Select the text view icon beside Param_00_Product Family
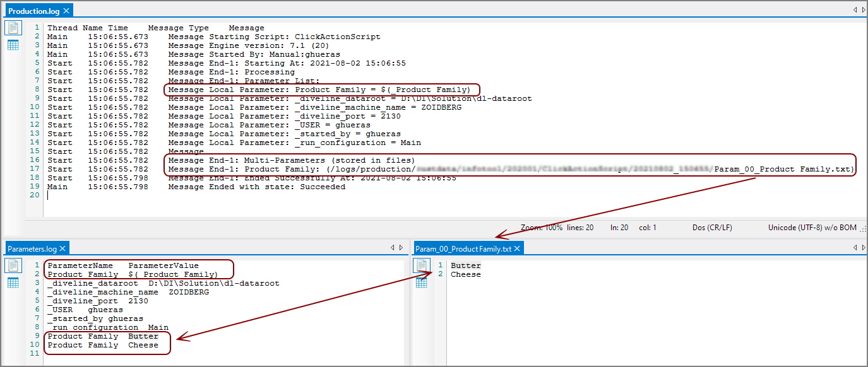868x367 pixels. tap(423, 265)
